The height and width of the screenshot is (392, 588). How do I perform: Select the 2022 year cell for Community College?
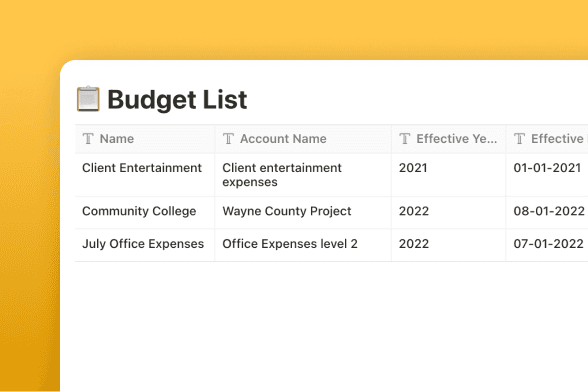pos(448,213)
